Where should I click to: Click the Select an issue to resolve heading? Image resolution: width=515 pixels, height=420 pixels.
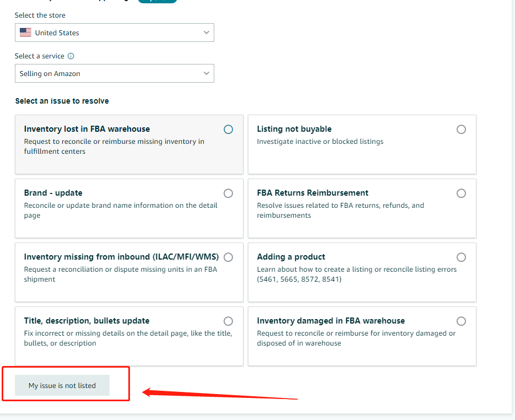pos(62,101)
